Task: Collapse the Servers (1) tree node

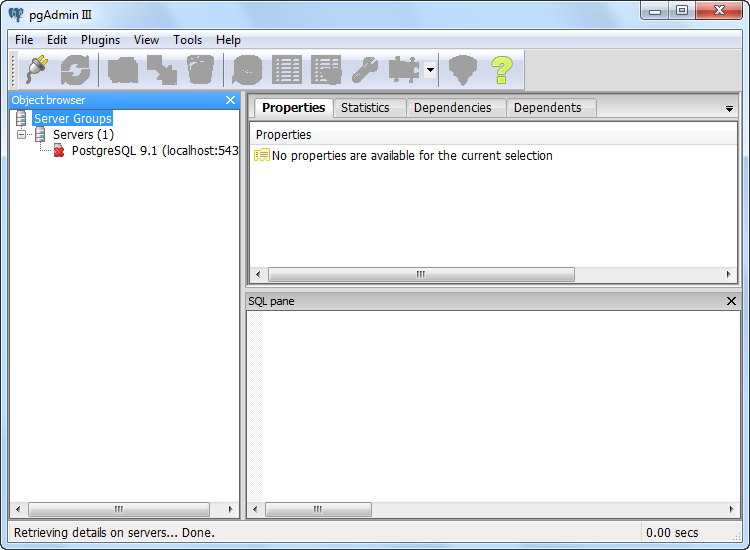Action: 22,135
